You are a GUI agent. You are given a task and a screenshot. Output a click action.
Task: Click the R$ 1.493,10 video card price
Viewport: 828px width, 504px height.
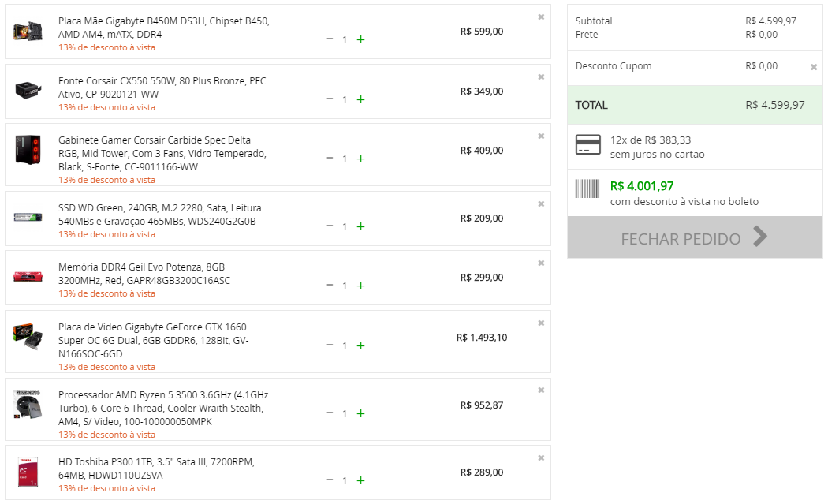[482, 337]
